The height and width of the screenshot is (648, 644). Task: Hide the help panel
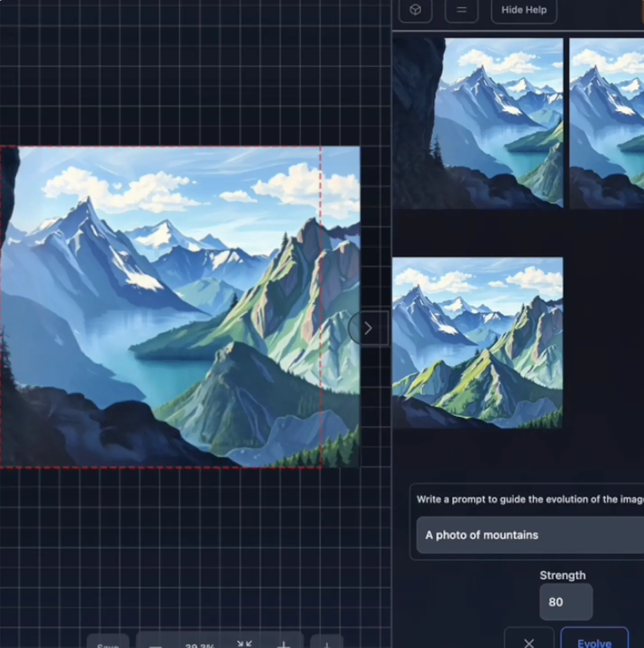(523, 9)
